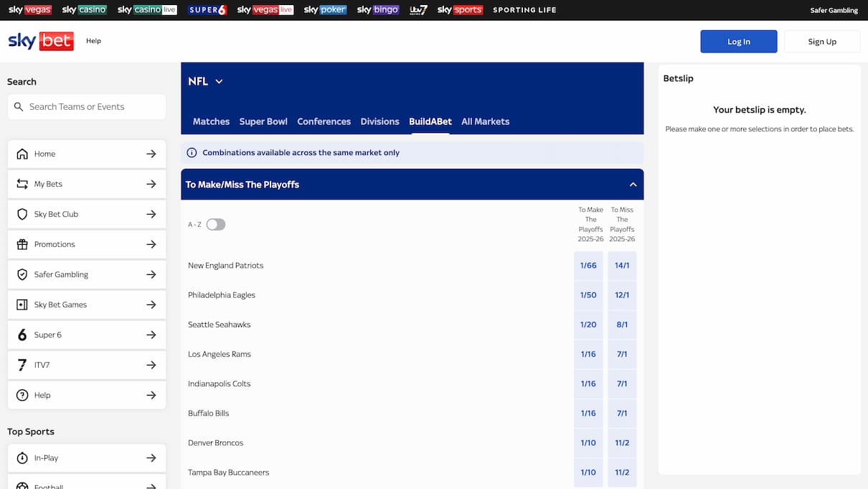Collapse the To Make/Miss The Playoffs section
Viewport: 868px width, 489px height.
point(633,184)
